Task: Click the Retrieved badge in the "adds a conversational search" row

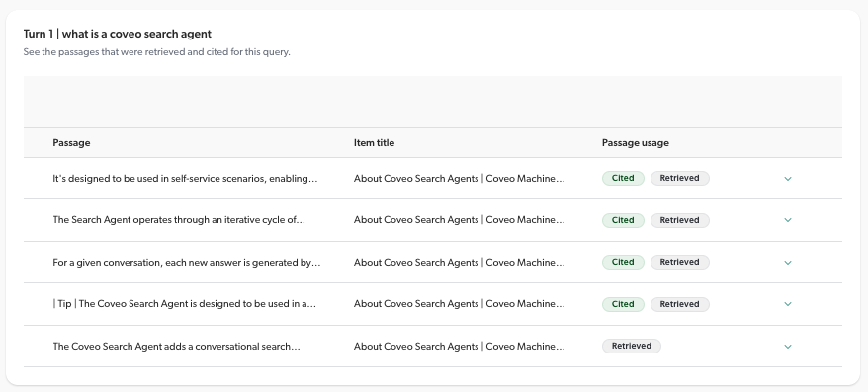Action: [x=632, y=347]
